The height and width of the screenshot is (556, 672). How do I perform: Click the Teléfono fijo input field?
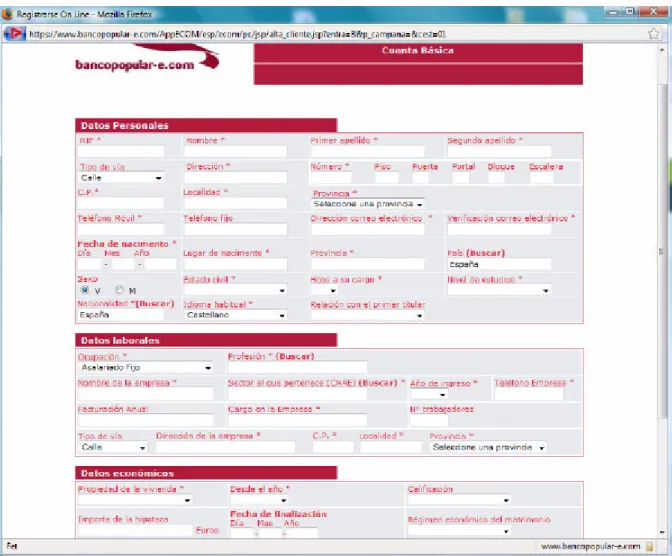(235, 229)
